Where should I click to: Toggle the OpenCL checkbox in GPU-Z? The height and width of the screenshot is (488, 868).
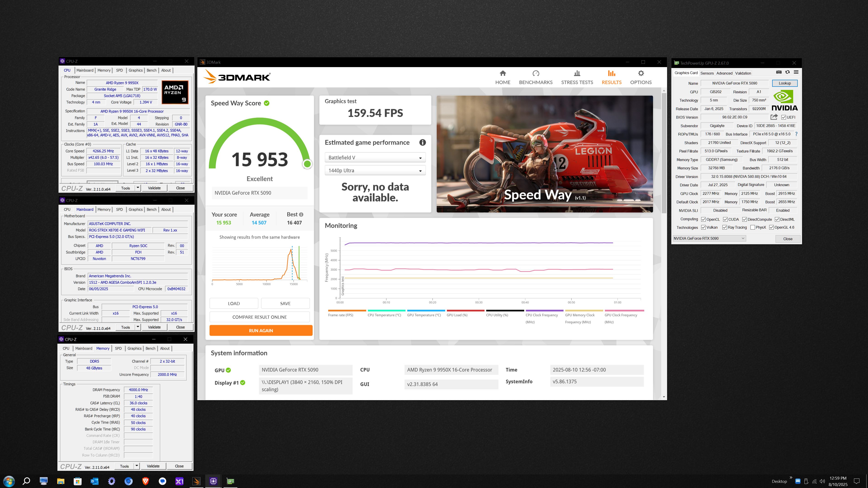(704, 219)
